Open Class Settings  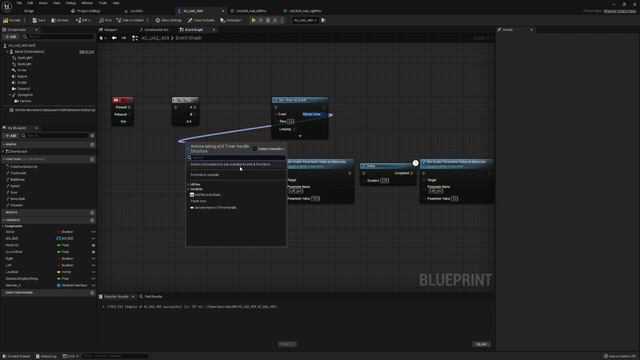pyautogui.click(x=168, y=20)
